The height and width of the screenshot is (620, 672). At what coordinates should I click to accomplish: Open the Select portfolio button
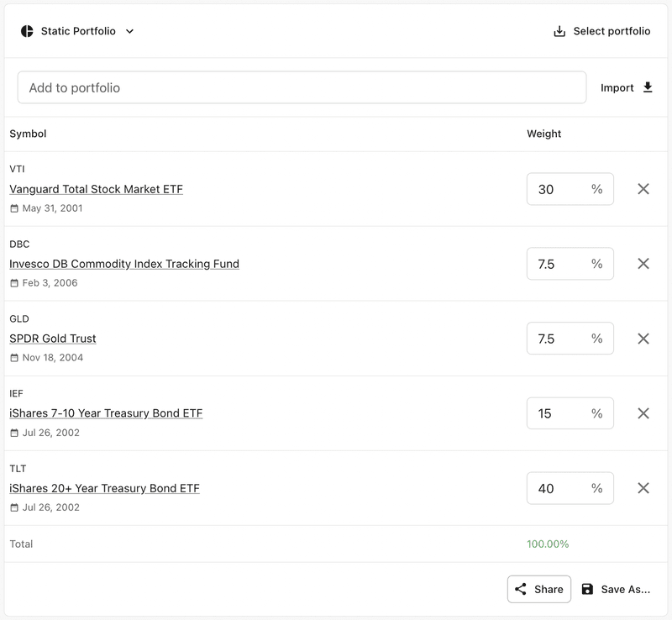point(601,31)
